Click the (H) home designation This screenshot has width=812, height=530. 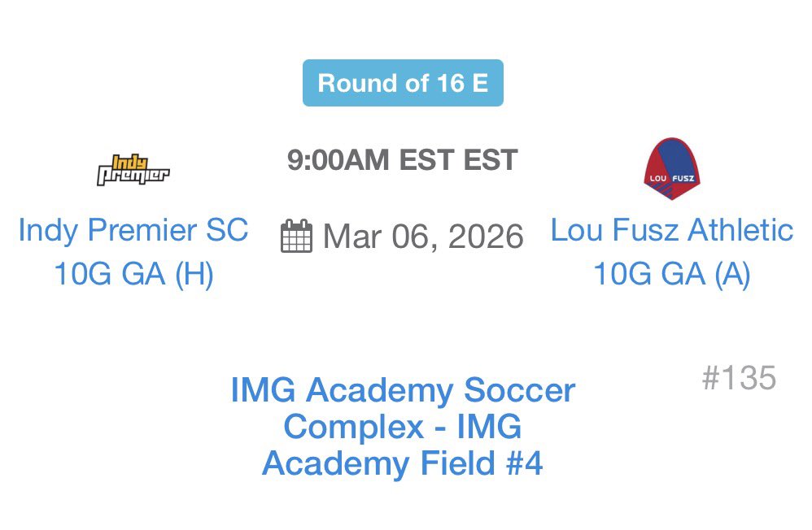(x=194, y=274)
